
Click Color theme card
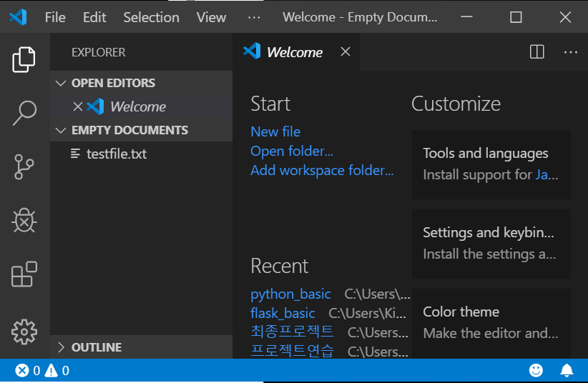(x=491, y=324)
